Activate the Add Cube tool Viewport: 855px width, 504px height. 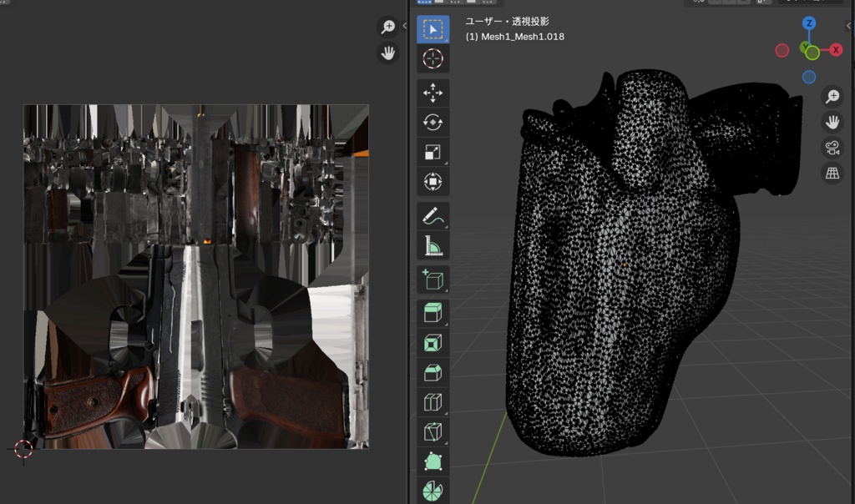coord(433,280)
